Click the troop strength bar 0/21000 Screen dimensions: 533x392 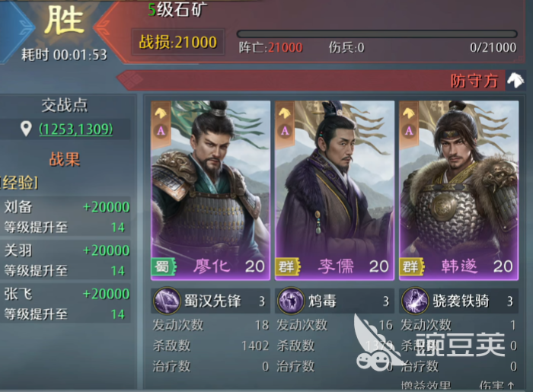(x=377, y=34)
